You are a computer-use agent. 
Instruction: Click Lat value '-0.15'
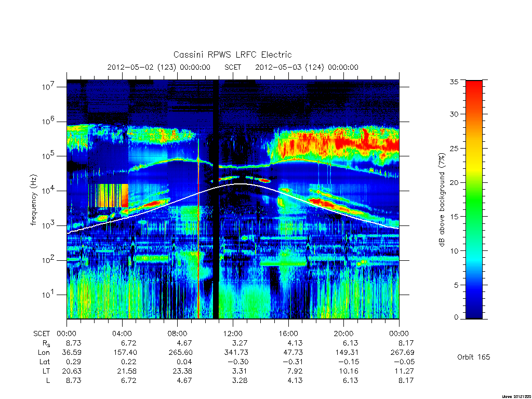pyautogui.click(x=348, y=362)
